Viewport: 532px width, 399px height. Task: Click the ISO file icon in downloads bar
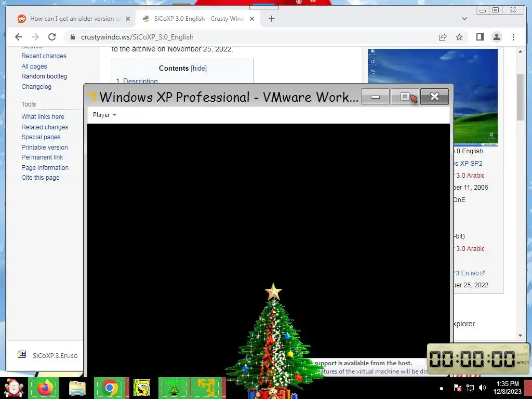(x=22, y=354)
